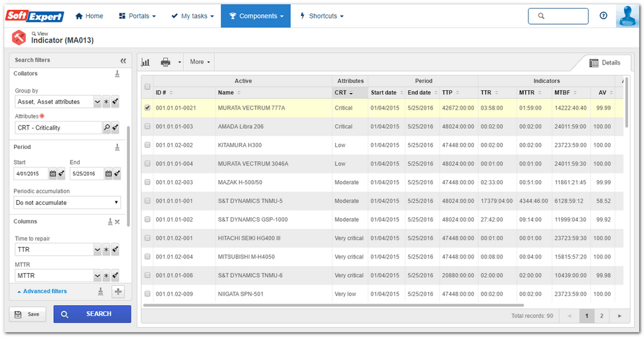The width and height of the screenshot is (644, 337).
Task: Click the asterisk button next to Group by
Action: (x=106, y=102)
